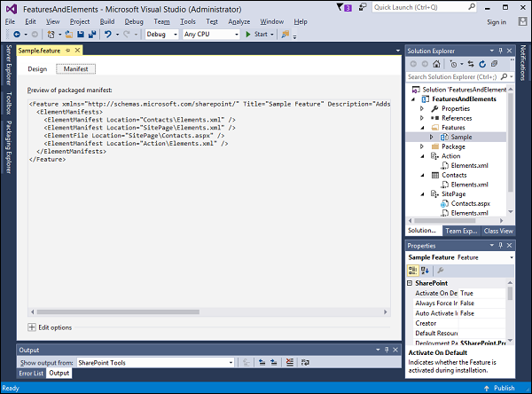This screenshot has width=532, height=394.
Task: Open the Any CPU platform dropdown
Action: (211, 35)
